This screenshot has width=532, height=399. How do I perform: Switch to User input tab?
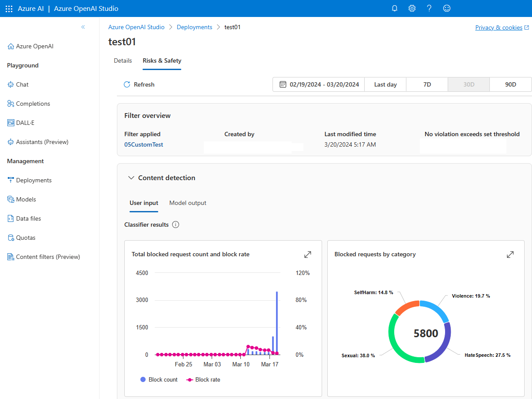[x=144, y=203]
